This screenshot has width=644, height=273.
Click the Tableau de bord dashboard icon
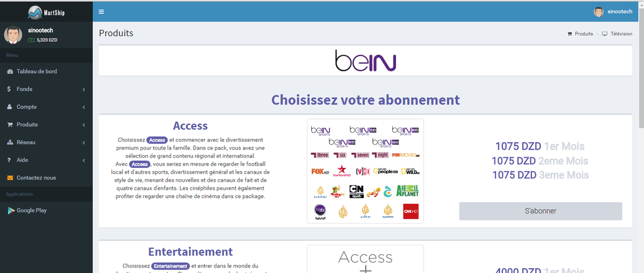[x=10, y=71]
